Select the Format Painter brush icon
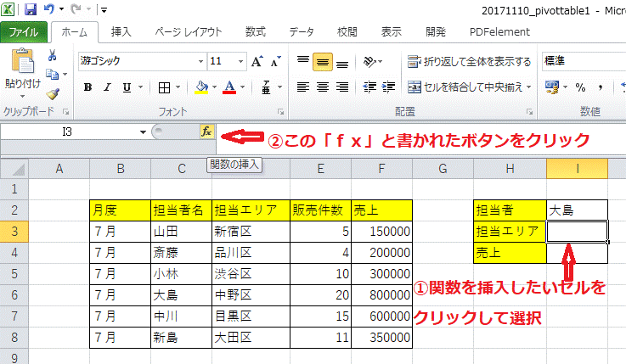 pyautogui.click(x=53, y=94)
